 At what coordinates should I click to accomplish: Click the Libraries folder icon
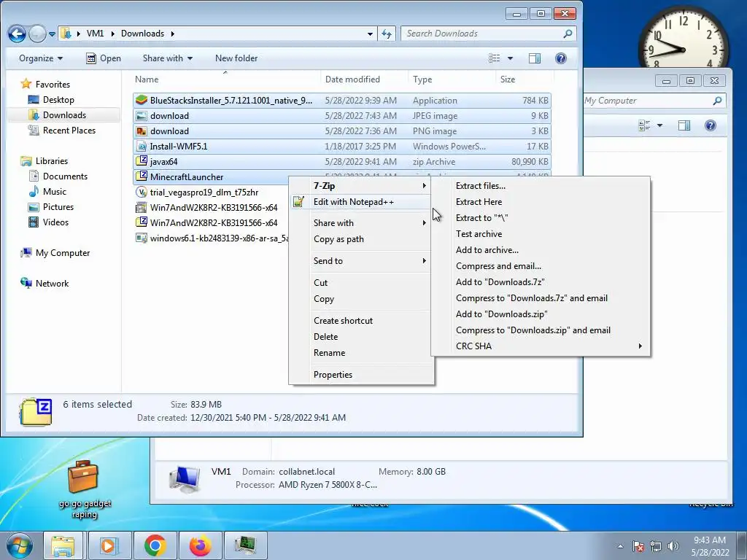[x=26, y=161]
